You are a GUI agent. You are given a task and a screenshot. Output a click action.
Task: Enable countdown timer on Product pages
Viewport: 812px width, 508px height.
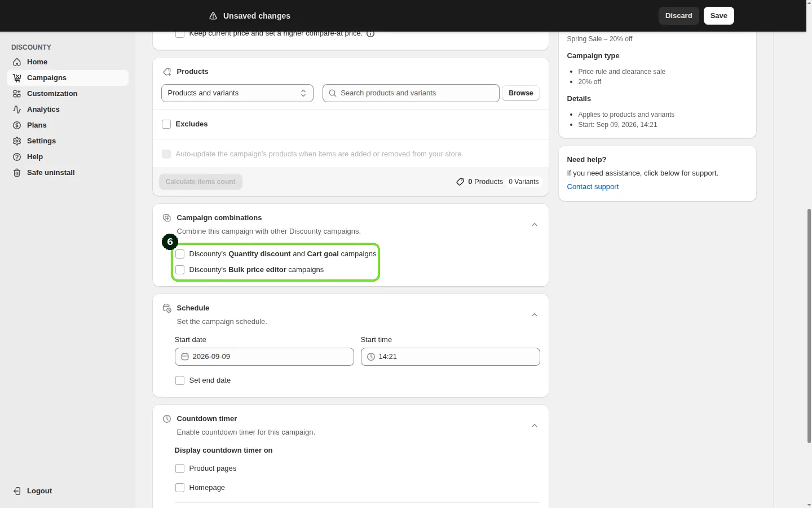pyautogui.click(x=180, y=468)
